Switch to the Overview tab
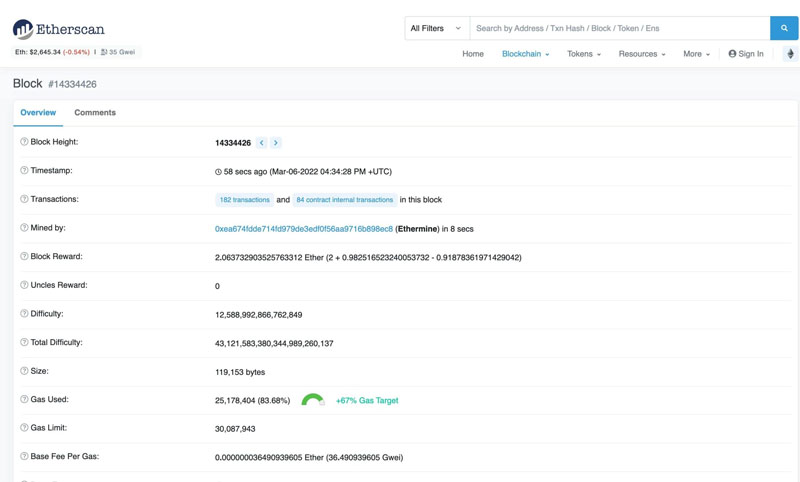Image resolution: width=800 pixels, height=482 pixels. (x=38, y=113)
